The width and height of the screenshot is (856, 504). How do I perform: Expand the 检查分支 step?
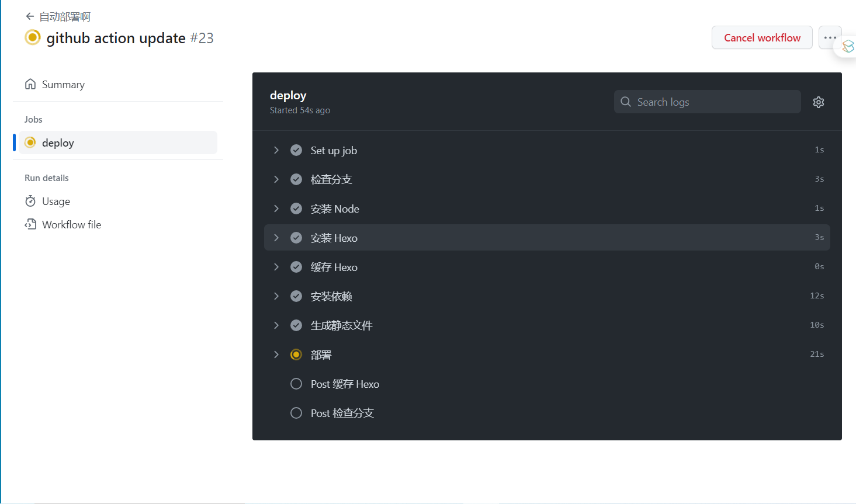pos(276,179)
